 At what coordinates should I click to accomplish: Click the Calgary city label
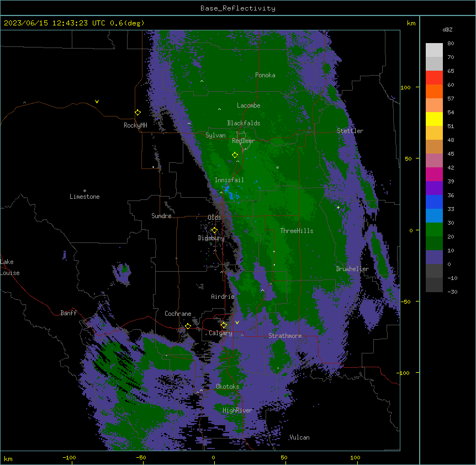220,333
